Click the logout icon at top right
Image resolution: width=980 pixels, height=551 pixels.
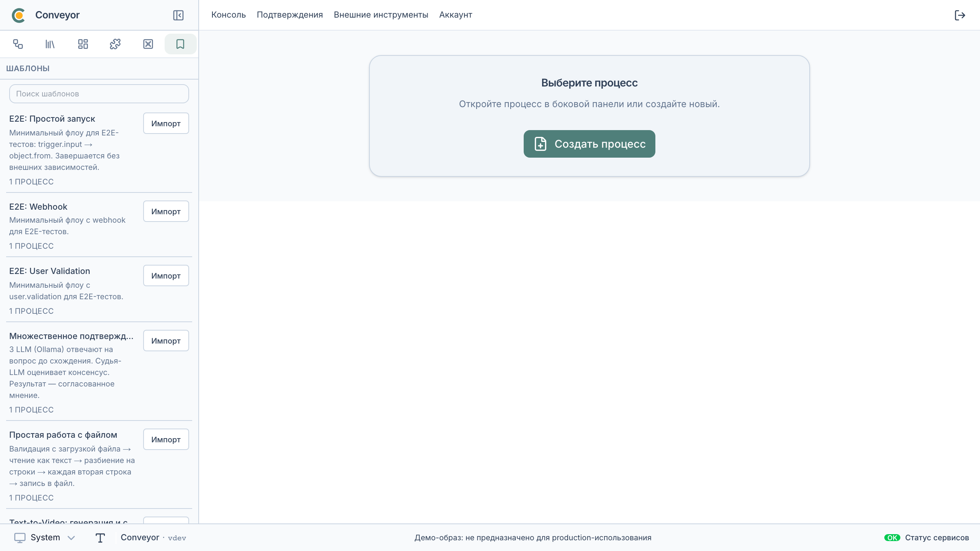(960, 15)
